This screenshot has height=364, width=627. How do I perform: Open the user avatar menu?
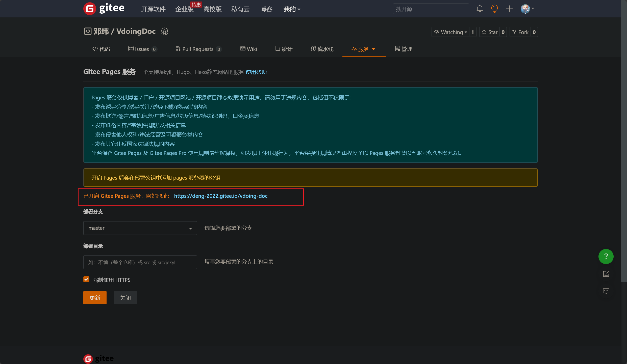pyautogui.click(x=527, y=9)
